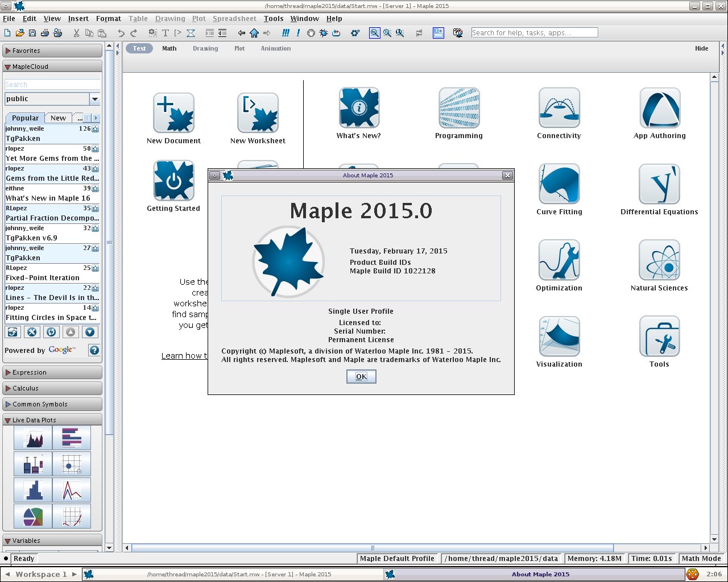
Task: Insert plain text with the T icon
Action: 166,33
